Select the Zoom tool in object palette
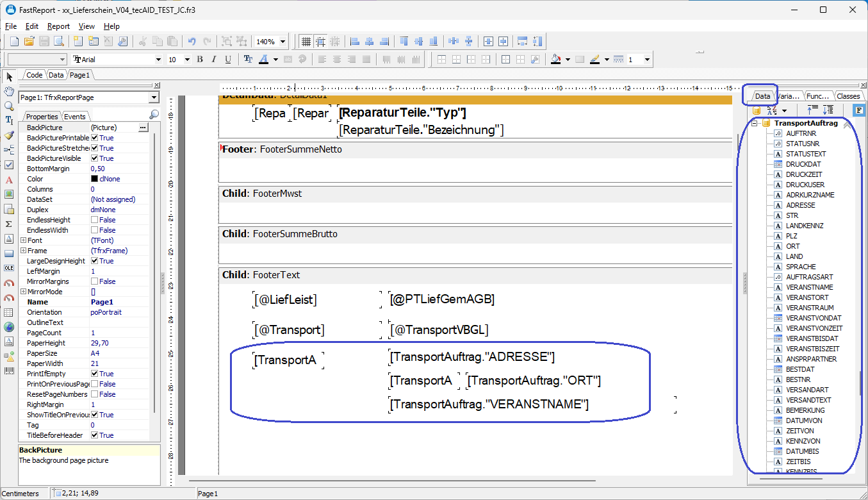This screenshot has width=868, height=500. [9, 106]
